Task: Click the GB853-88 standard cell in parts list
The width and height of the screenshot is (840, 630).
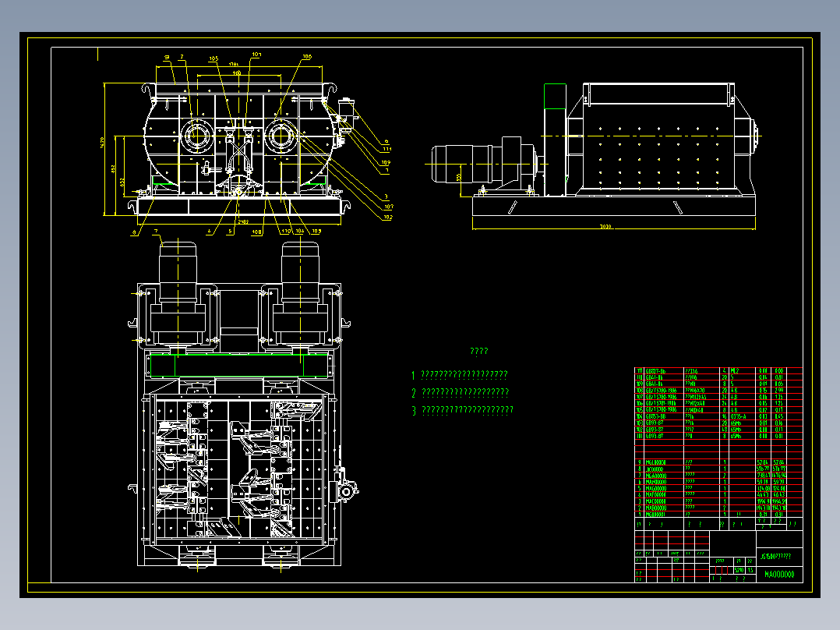Action: pyautogui.click(x=655, y=416)
